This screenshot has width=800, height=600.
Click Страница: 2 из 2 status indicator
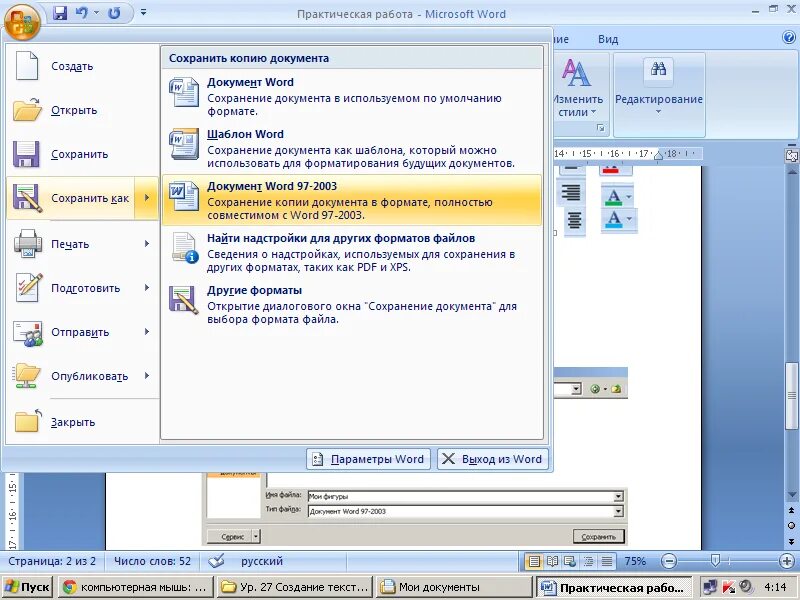pos(52,561)
